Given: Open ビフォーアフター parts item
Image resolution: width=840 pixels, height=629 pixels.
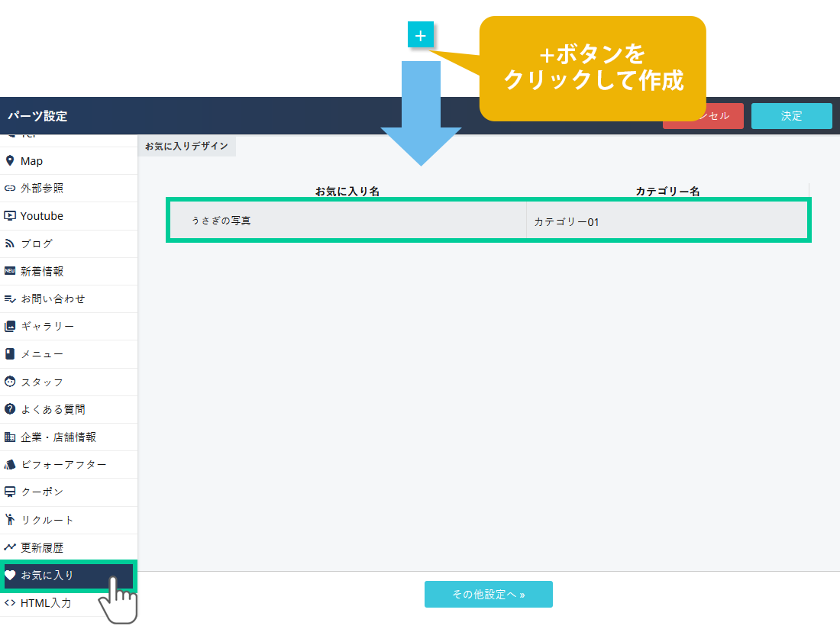Looking at the screenshot, I should 63,464.
